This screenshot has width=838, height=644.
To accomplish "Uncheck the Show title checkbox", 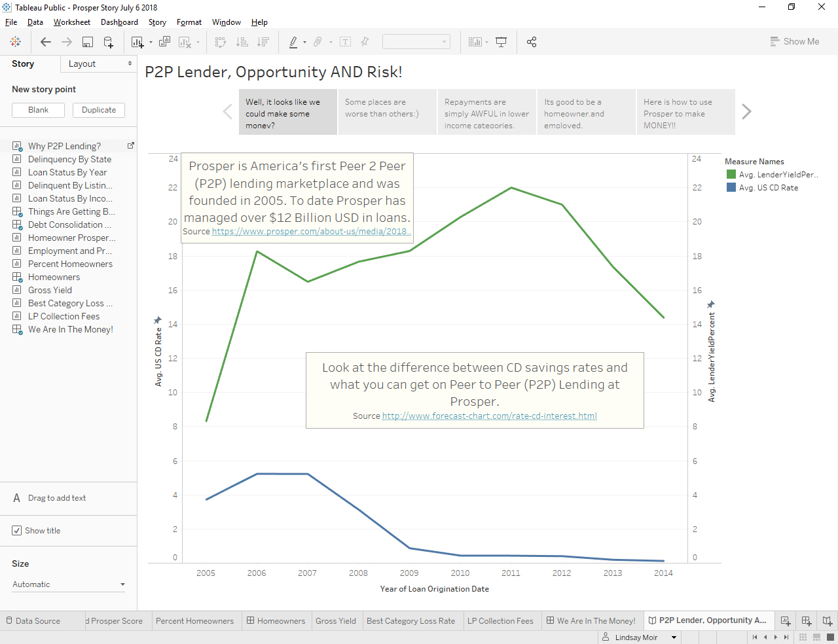I will pos(17,531).
